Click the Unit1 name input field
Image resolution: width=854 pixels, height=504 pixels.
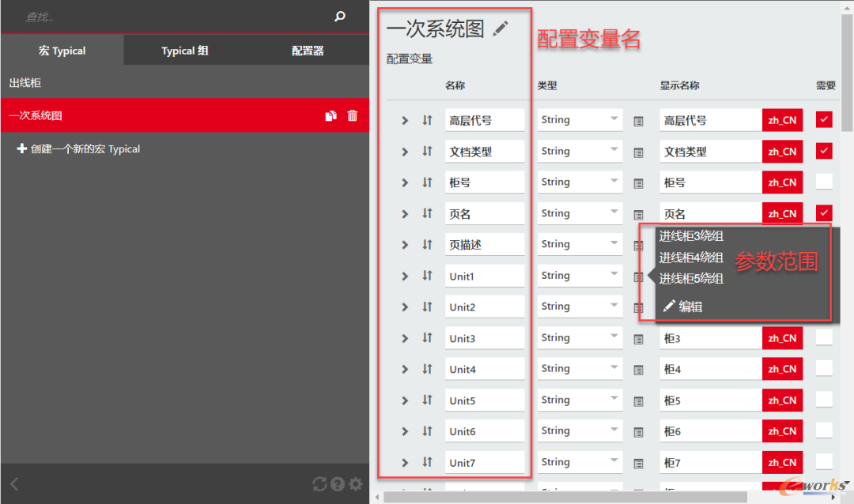(485, 276)
